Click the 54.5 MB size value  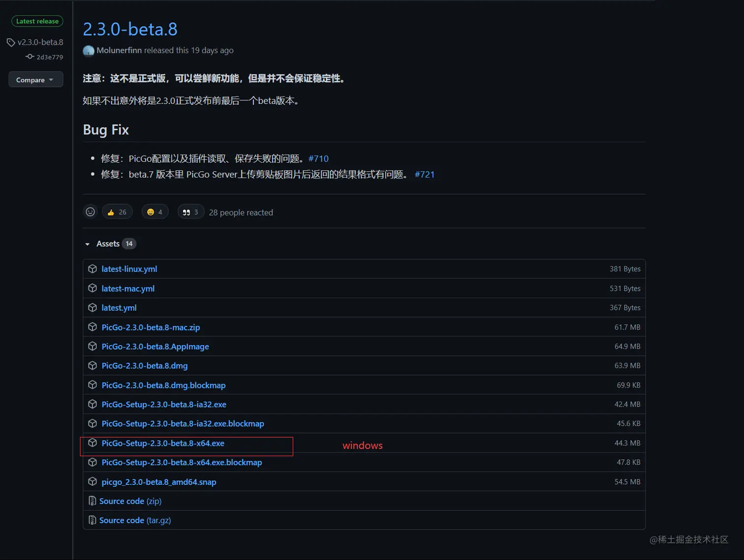coord(627,482)
